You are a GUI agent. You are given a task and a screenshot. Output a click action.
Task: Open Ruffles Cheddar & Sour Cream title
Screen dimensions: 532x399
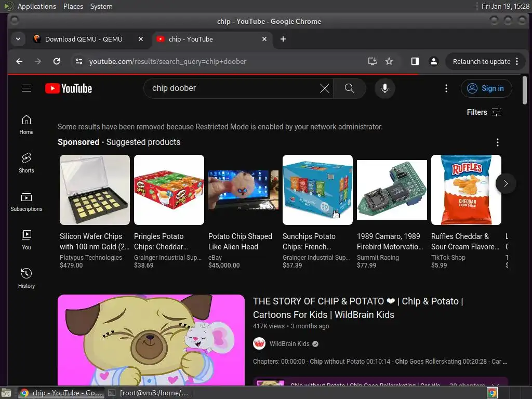click(x=465, y=242)
